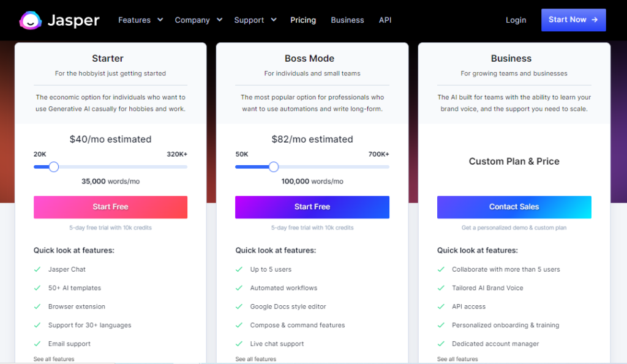Screen dimensions: 627x364
Task: Click the 20K minimum label
Action: point(40,154)
